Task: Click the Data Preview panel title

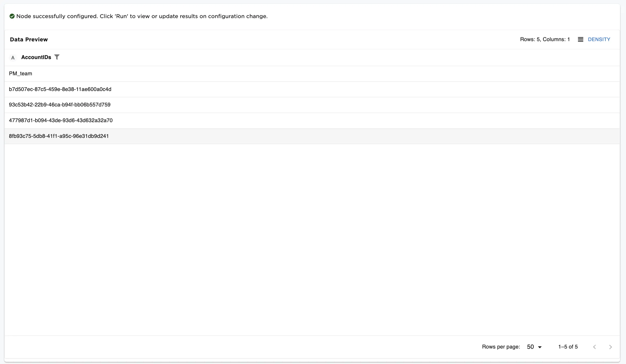Action: [29, 40]
